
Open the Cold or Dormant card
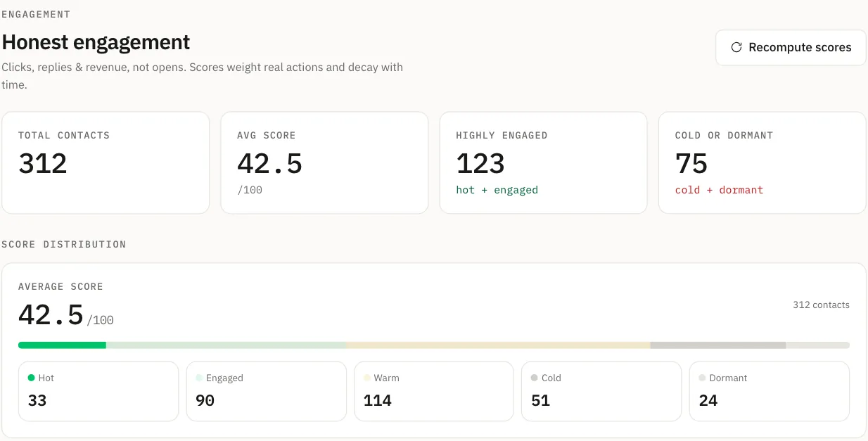(762, 162)
